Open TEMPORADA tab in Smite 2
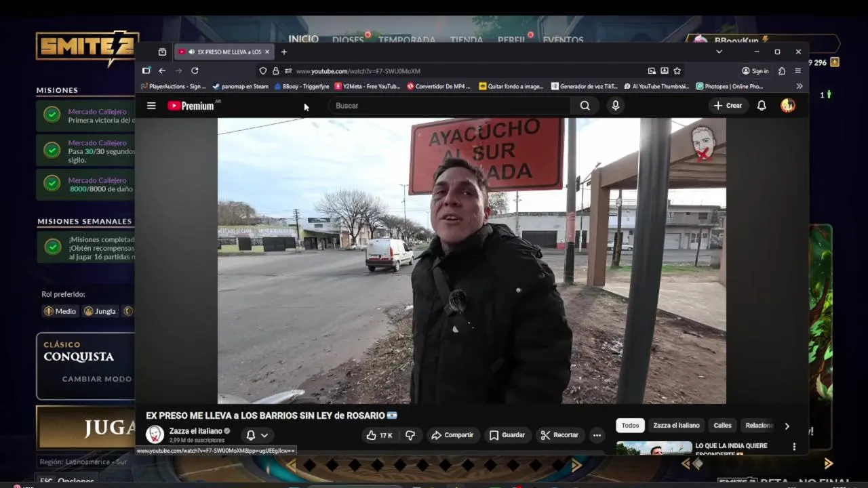This screenshot has width=868, height=488. pyautogui.click(x=407, y=40)
